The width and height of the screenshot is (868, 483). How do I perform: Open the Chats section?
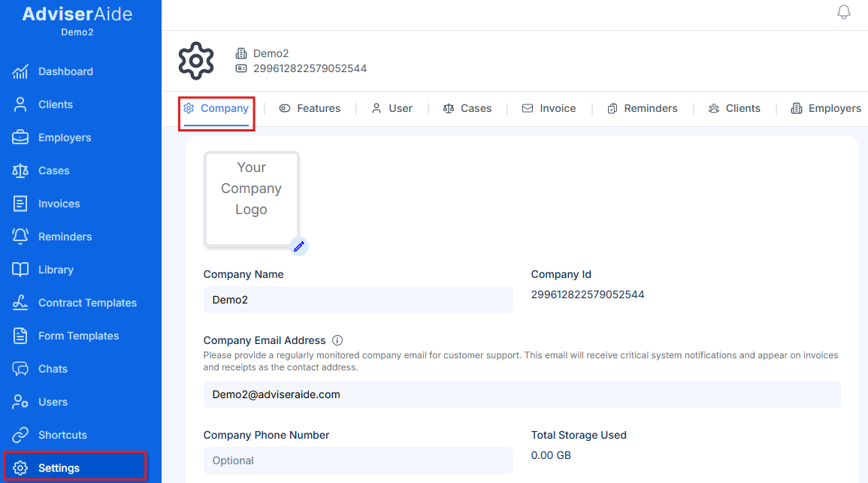pyautogui.click(x=53, y=369)
